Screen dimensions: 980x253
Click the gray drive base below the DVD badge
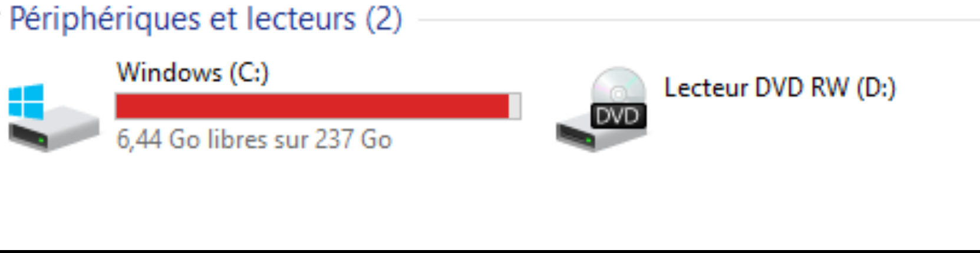click(x=601, y=137)
